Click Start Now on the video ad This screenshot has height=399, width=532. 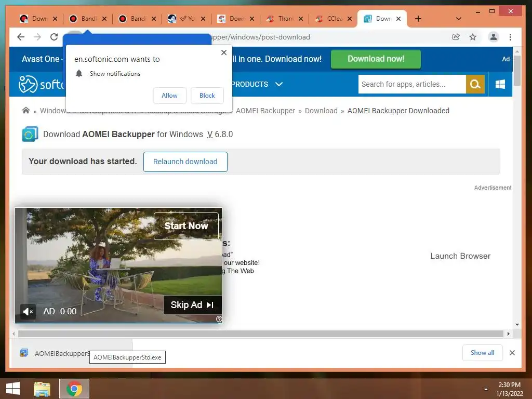click(186, 226)
